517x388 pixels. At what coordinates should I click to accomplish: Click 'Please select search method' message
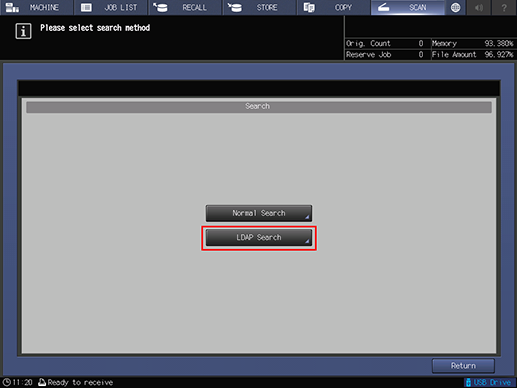95,28
